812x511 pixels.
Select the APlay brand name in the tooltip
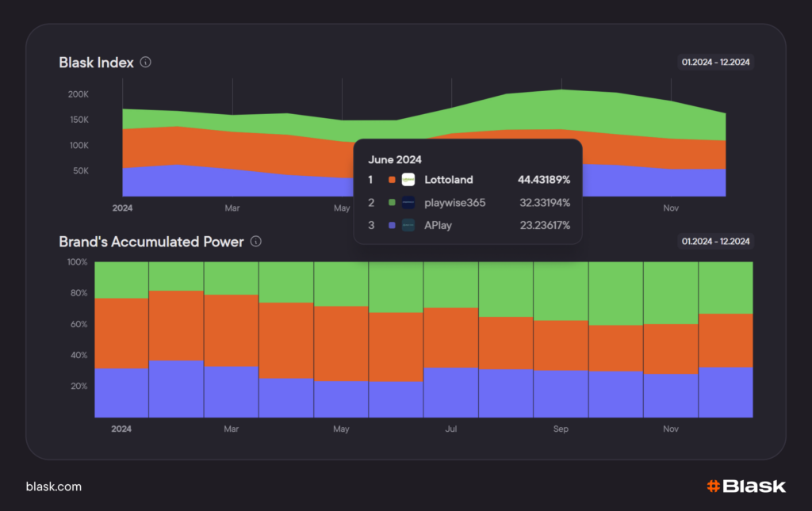pyautogui.click(x=438, y=226)
